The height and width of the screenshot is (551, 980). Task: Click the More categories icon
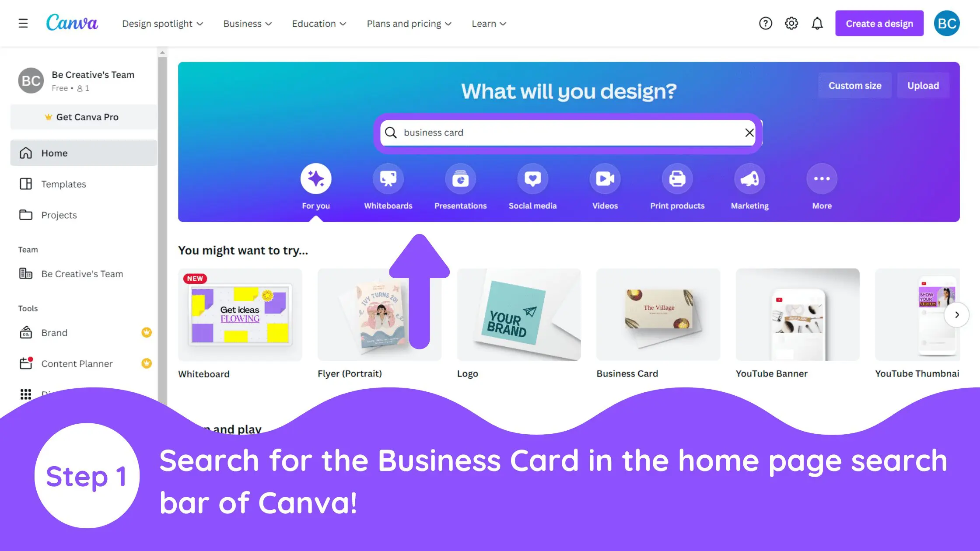coord(822,178)
